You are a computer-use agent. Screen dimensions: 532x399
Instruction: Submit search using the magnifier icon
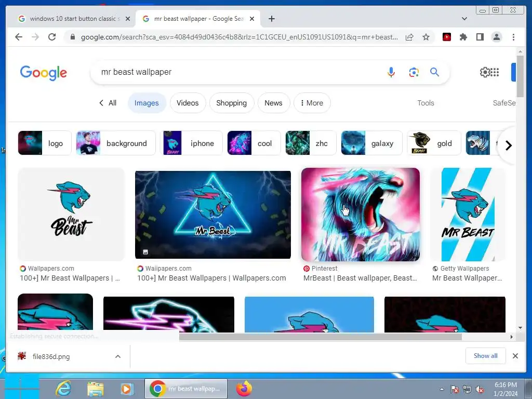[435, 72]
